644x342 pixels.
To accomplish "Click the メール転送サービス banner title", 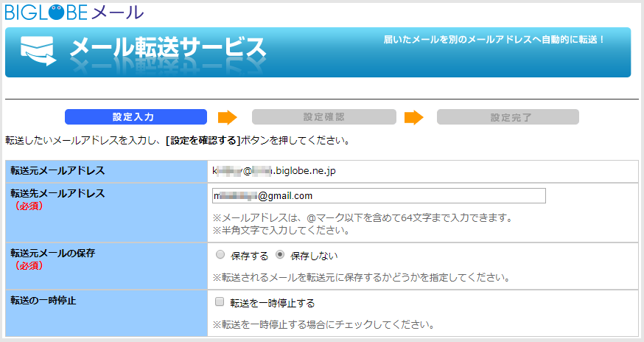I will [168, 48].
